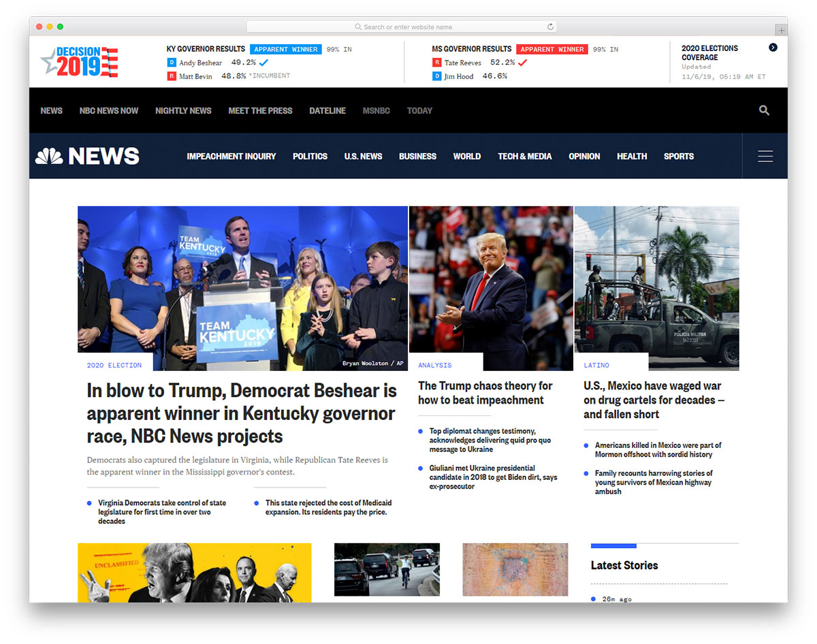Image resolution: width=817 pixels, height=644 pixels.
Task: Open Americans killed in Mexico story
Action: click(658, 449)
